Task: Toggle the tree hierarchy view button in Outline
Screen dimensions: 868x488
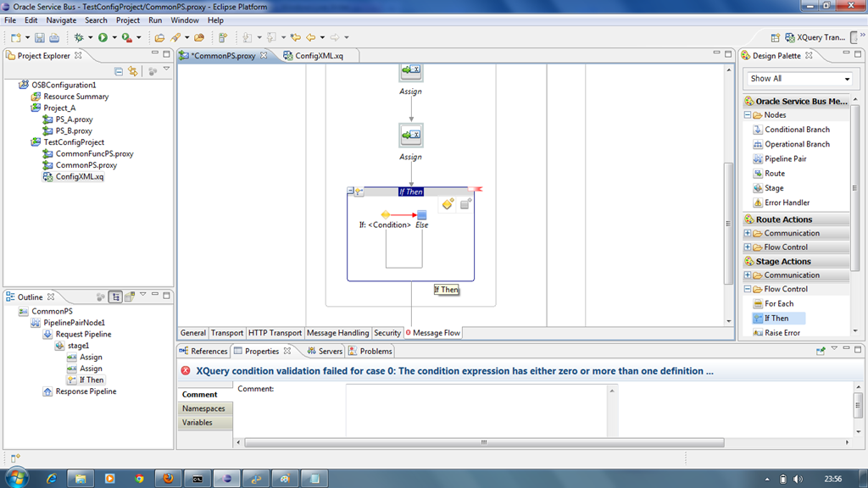Action: click(115, 297)
